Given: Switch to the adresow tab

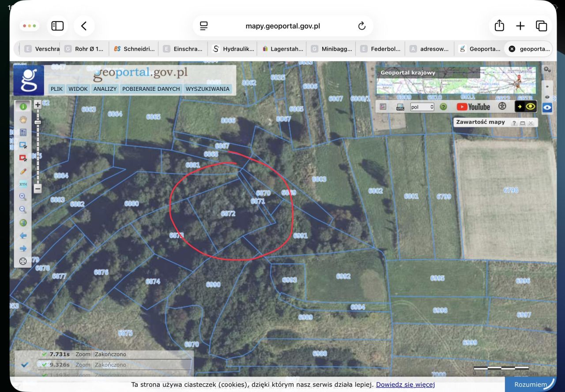Looking at the screenshot, I should point(430,49).
